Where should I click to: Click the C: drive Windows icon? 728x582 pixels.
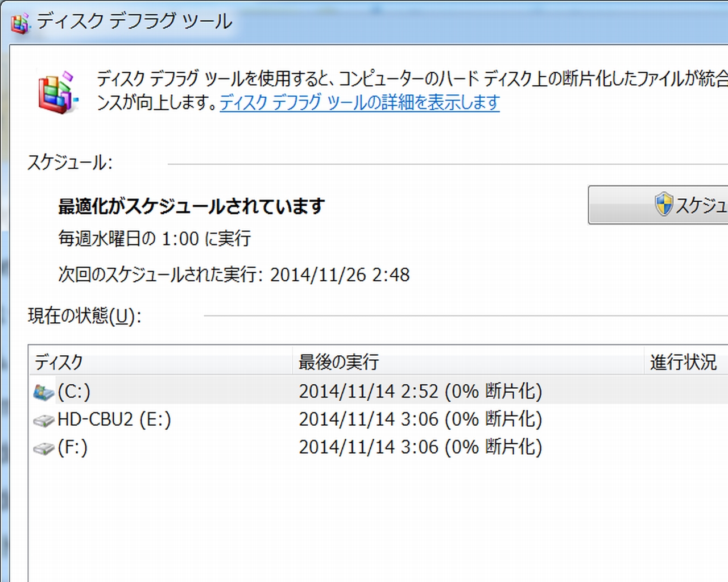[x=43, y=392]
